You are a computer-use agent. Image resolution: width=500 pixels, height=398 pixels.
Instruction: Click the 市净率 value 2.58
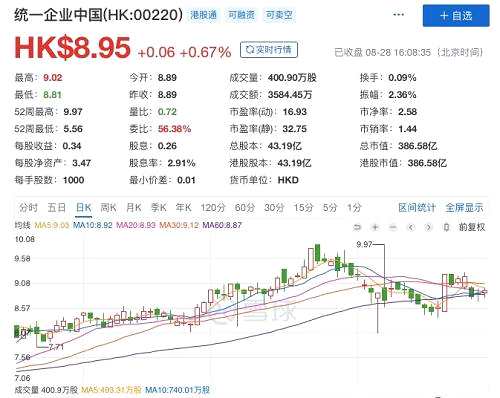pyautogui.click(x=407, y=112)
